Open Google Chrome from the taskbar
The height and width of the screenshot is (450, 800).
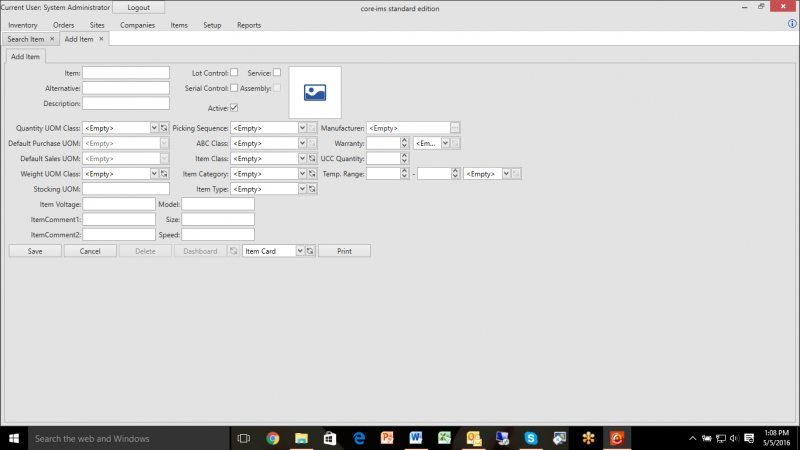coord(272,438)
